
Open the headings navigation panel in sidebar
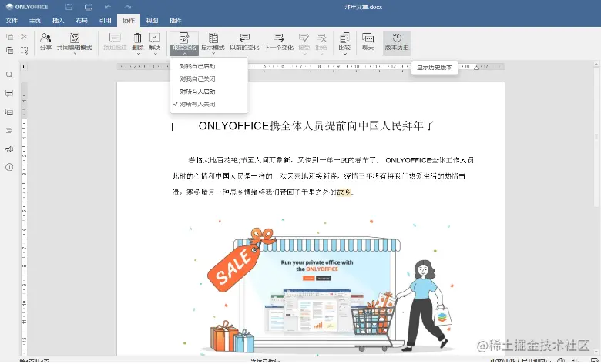[9, 131]
